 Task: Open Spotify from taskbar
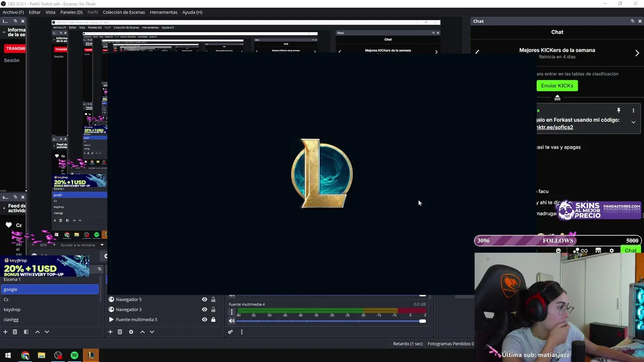tap(74, 355)
